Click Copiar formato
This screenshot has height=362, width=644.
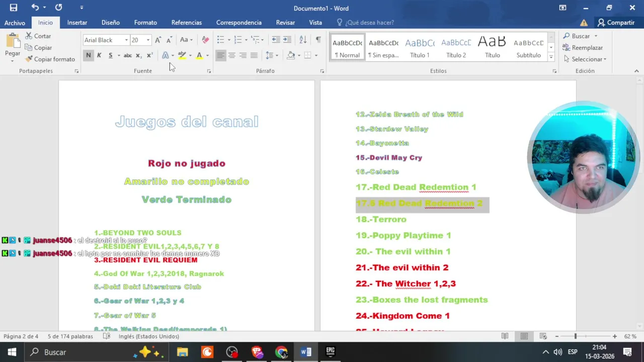50,59
